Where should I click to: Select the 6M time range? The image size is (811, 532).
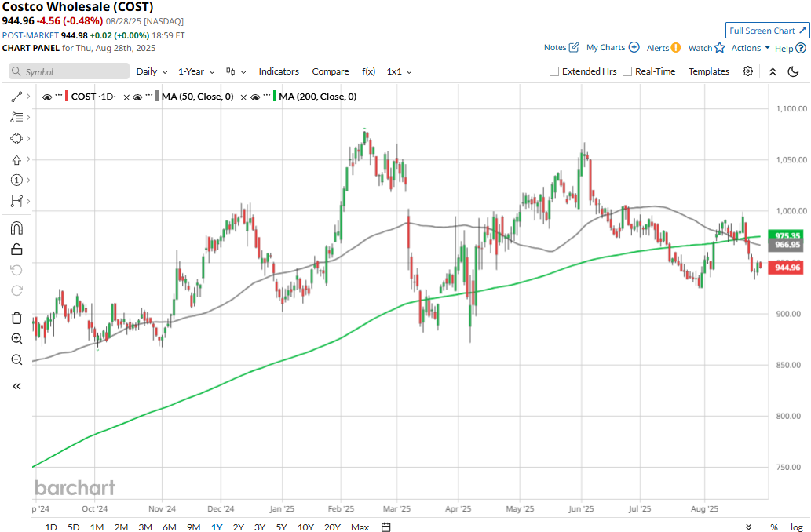pos(169,527)
